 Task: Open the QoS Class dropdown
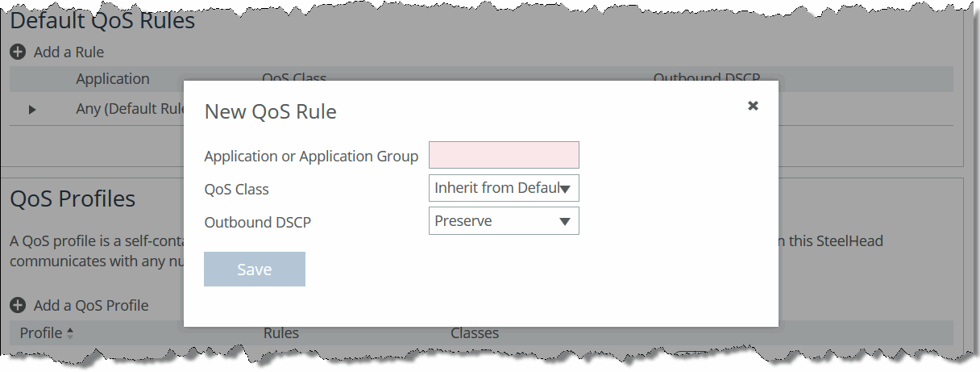coord(504,189)
